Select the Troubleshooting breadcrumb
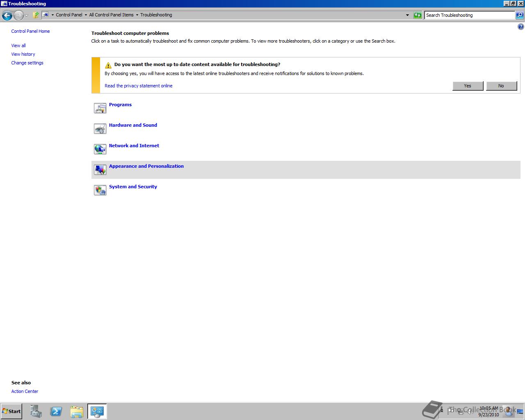 [156, 15]
